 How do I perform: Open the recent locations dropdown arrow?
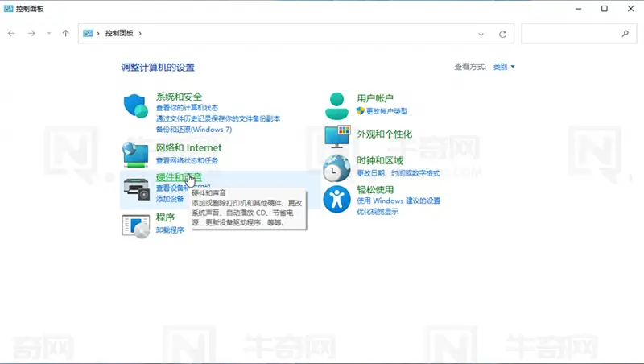coord(49,33)
